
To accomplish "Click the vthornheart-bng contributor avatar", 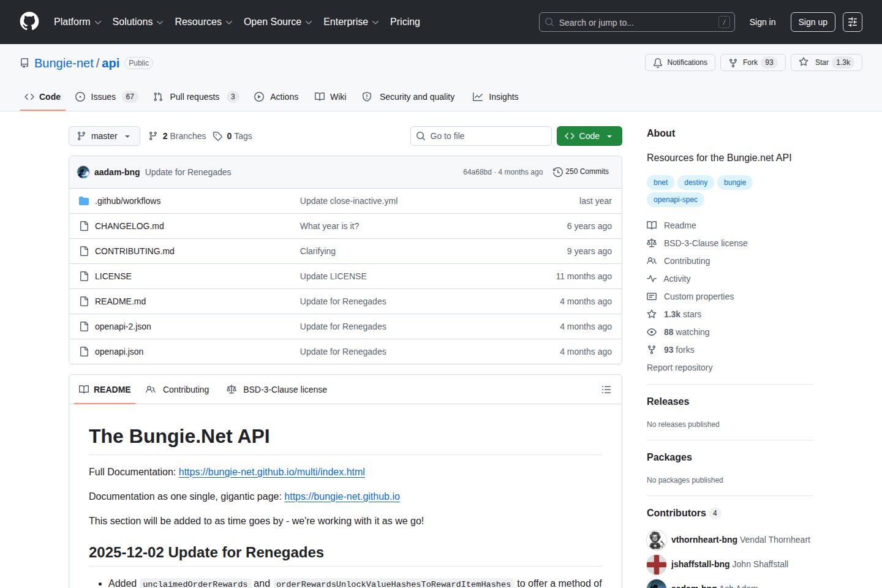I will coord(657,540).
